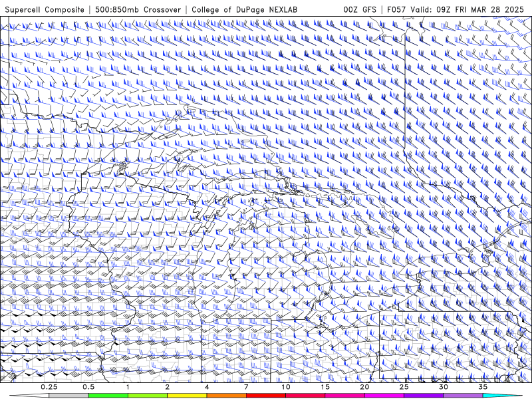Click the '00Z GFS' model run label
Screen dimensions: 532x399
click(x=360, y=9)
